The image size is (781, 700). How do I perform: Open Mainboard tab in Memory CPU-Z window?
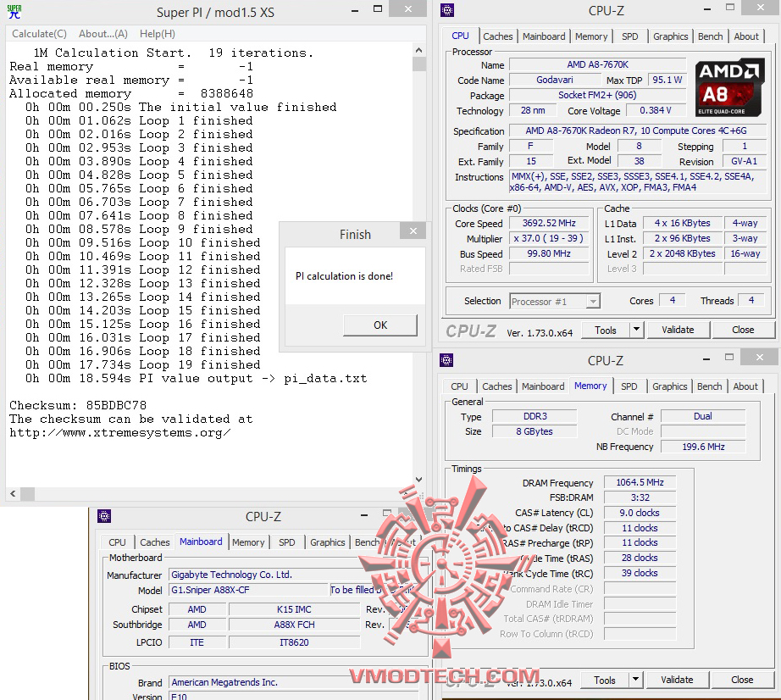[x=543, y=386]
